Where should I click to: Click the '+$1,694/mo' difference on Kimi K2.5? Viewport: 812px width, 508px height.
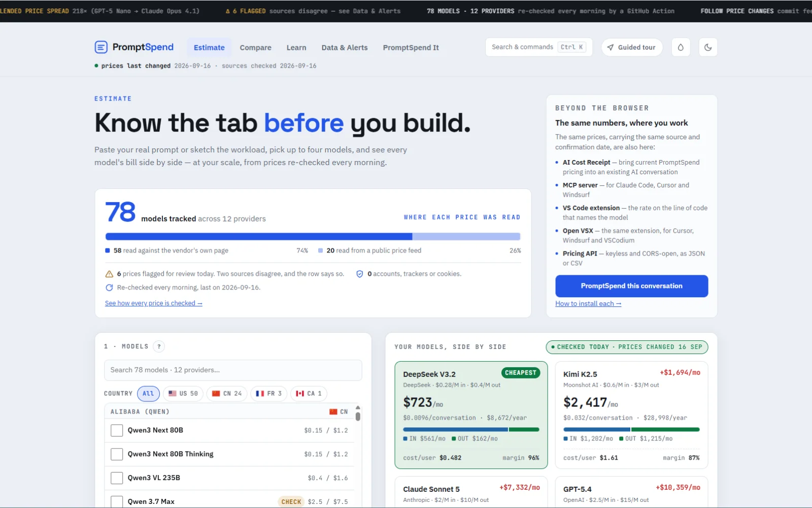[x=680, y=372]
